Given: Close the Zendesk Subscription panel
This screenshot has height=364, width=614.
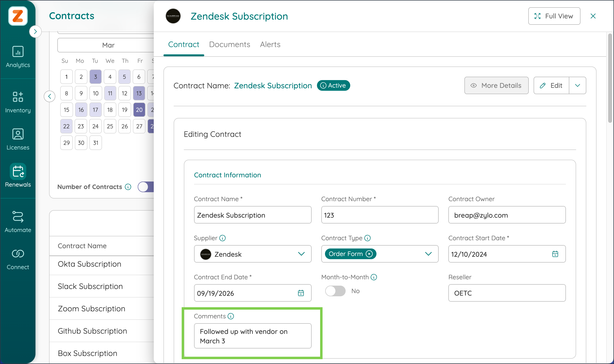Looking at the screenshot, I should pyautogui.click(x=593, y=16).
